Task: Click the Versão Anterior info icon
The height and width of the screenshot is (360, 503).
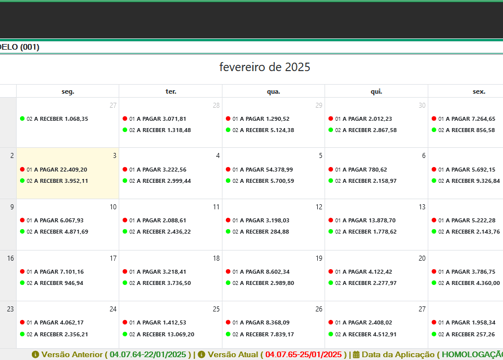Action: tap(35, 354)
